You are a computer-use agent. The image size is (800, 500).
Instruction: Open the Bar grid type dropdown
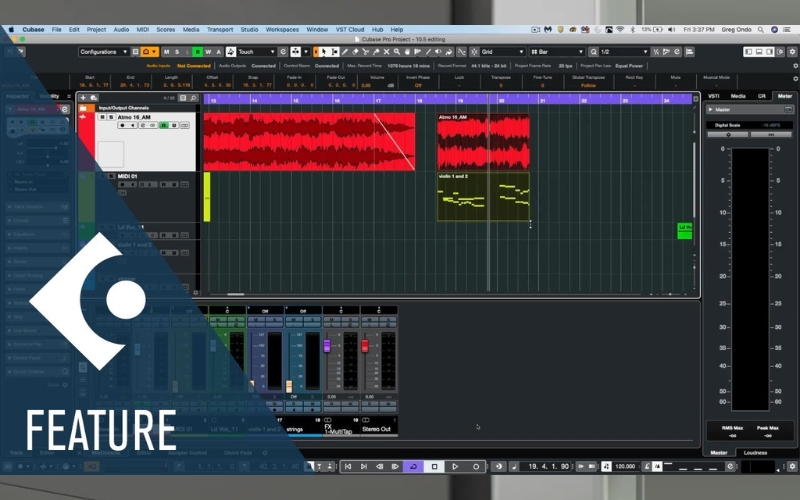[x=557, y=52]
